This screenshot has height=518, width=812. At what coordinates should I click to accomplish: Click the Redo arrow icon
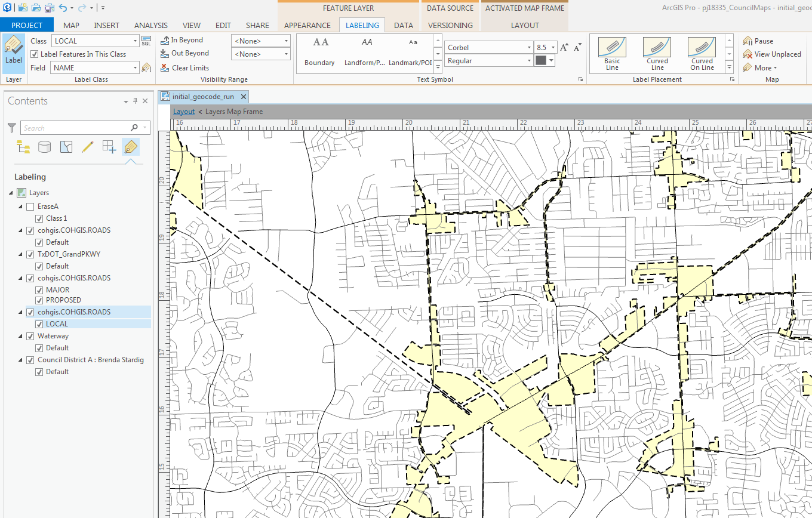click(x=82, y=8)
